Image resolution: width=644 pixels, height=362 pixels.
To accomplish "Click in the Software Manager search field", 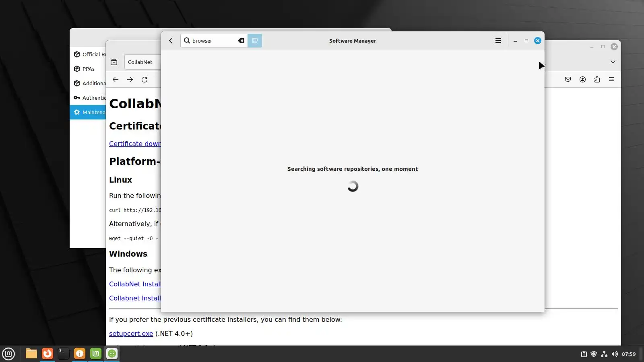I will point(214,41).
